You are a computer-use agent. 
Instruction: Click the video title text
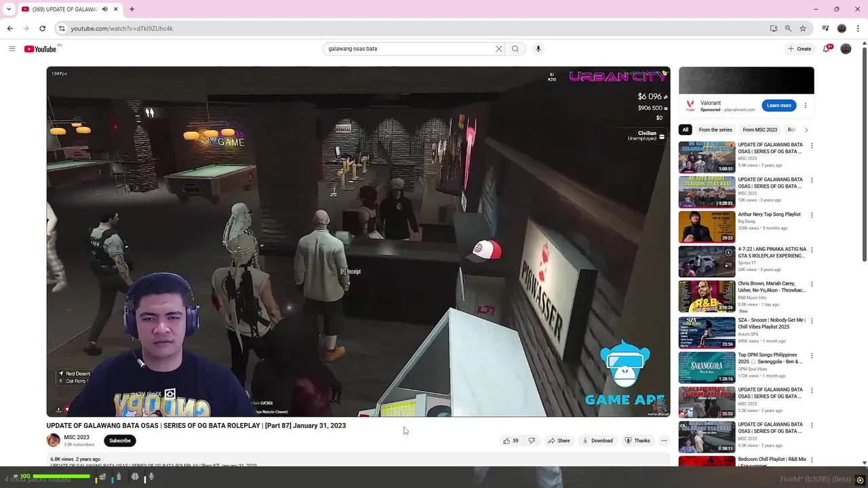click(196, 426)
